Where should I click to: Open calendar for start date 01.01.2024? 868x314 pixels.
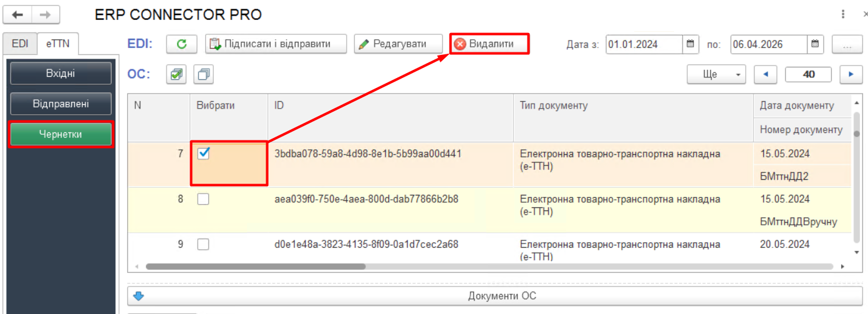[690, 44]
